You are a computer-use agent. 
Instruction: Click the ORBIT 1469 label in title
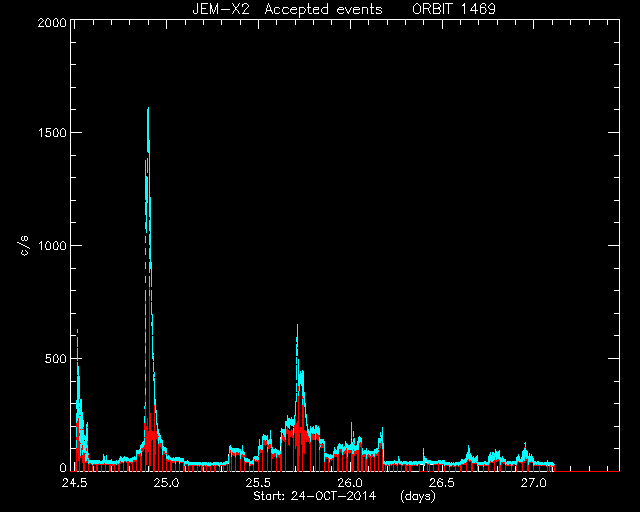point(454,9)
